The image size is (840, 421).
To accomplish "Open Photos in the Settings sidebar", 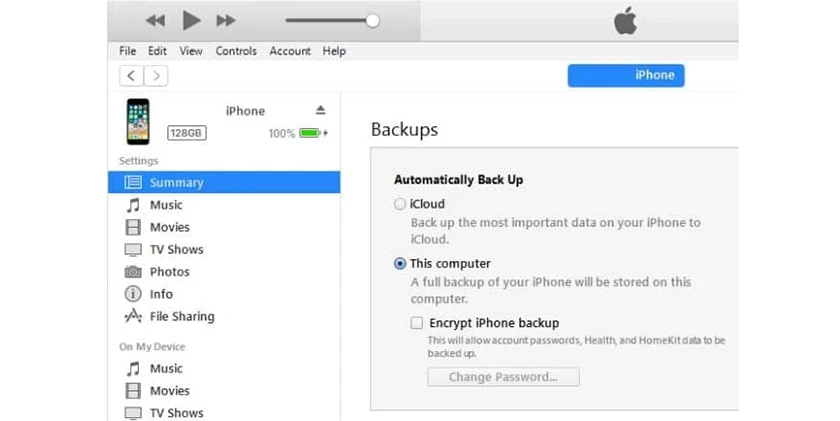I will click(x=169, y=272).
